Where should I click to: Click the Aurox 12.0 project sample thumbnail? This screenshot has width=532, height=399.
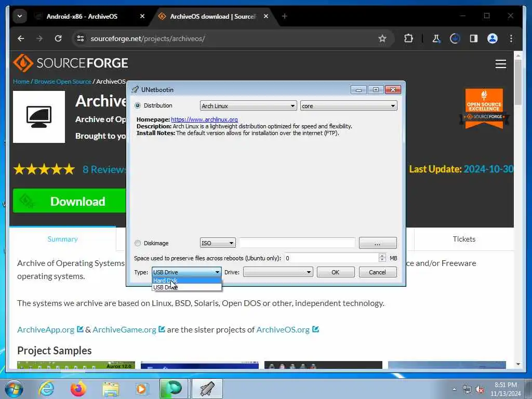[x=76, y=365]
